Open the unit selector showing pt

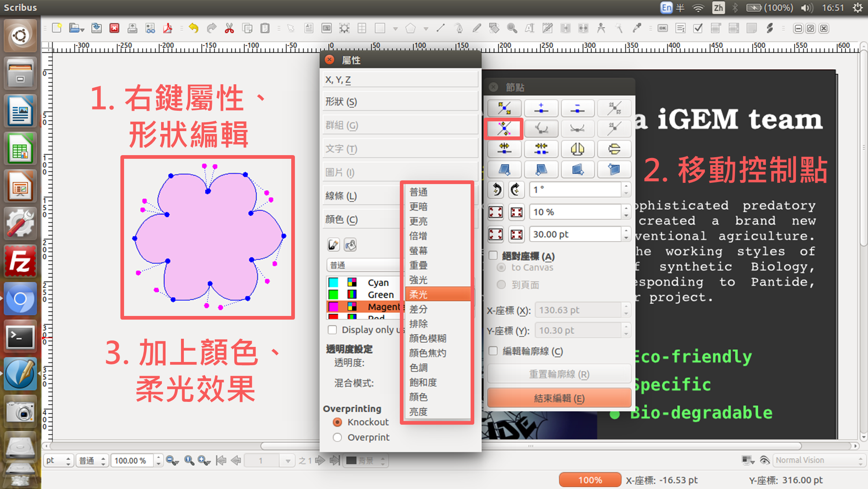tap(58, 460)
